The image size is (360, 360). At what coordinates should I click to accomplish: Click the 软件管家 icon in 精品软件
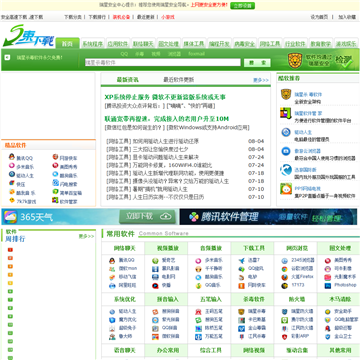click(55, 200)
